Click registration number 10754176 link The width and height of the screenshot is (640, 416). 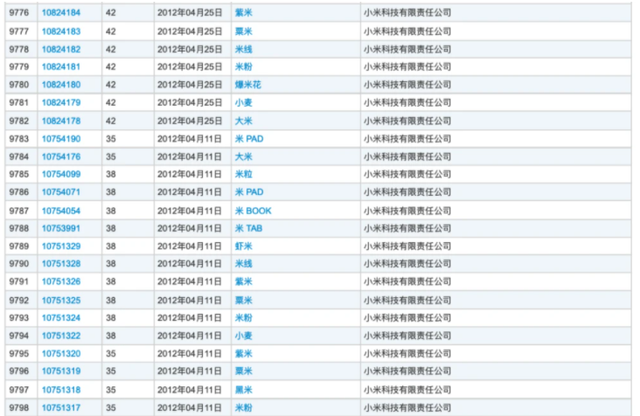point(61,156)
